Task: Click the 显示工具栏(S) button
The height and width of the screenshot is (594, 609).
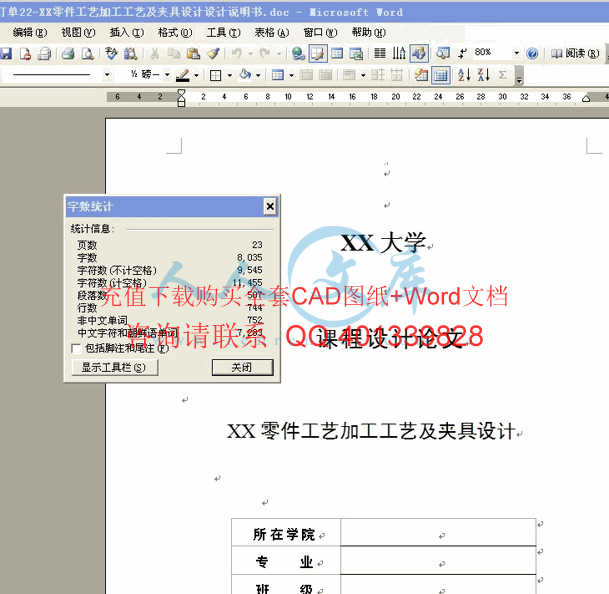Action: (115, 368)
